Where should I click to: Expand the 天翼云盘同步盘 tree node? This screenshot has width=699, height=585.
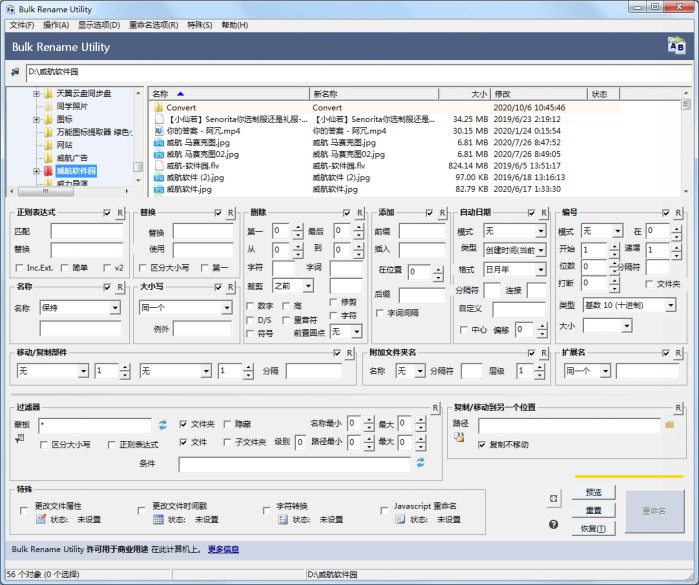(37, 94)
